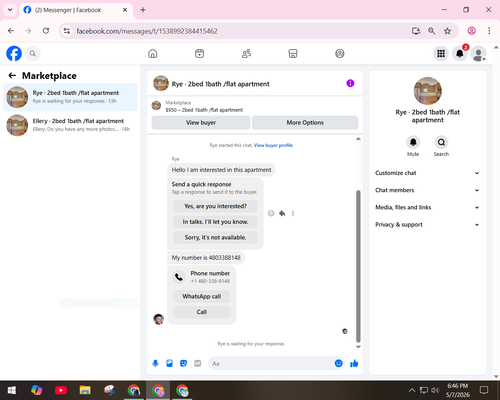Viewport: 500px width, 400px height.
Task: Click the Marketplace listing thumbnail under header
Action: (x=156, y=106)
